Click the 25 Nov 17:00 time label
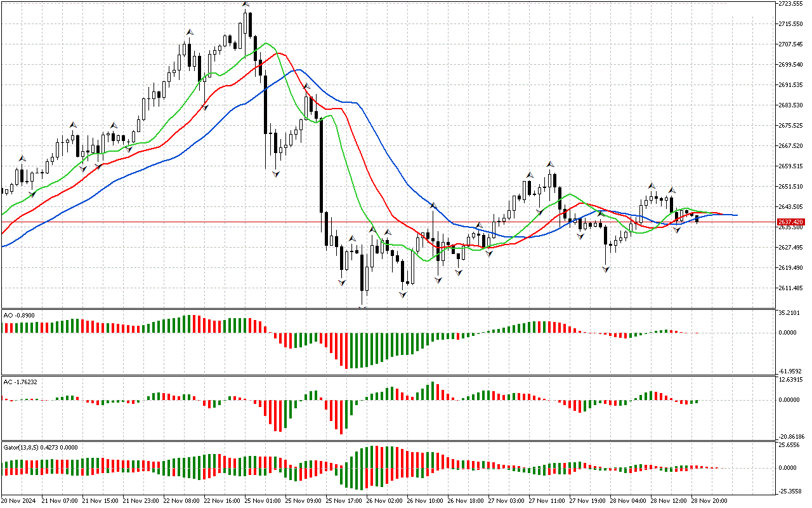This screenshot has height=508, width=812. 344,501
